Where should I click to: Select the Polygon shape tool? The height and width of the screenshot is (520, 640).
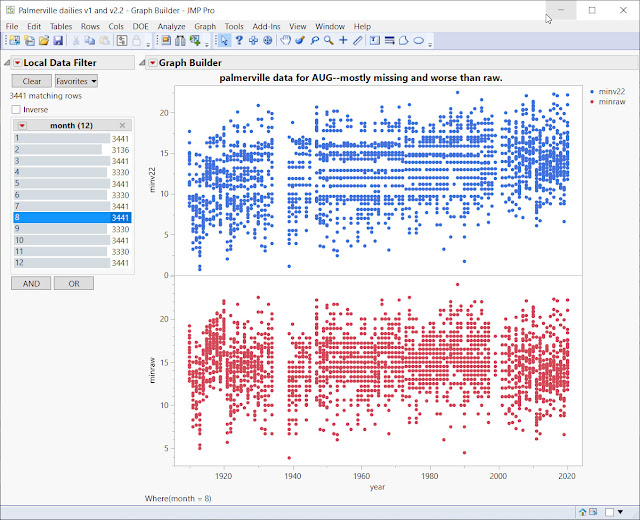(404, 40)
